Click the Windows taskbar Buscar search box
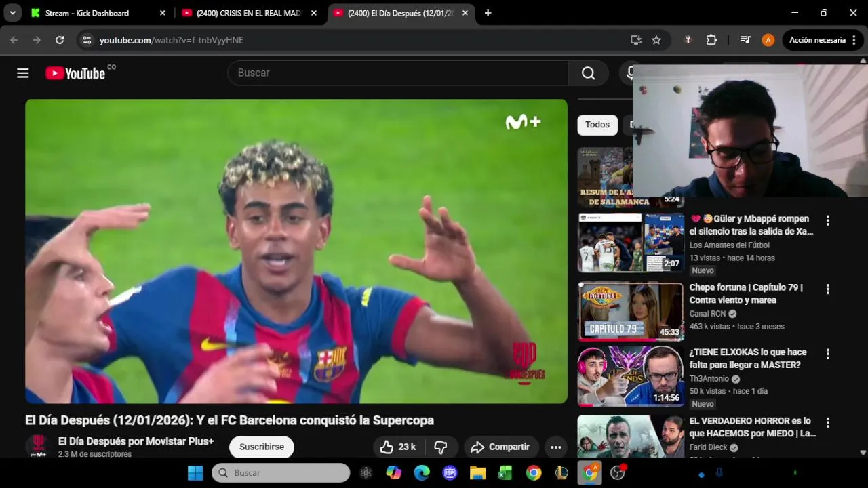Image resolution: width=868 pixels, height=488 pixels. pyautogui.click(x=281, y=472)
